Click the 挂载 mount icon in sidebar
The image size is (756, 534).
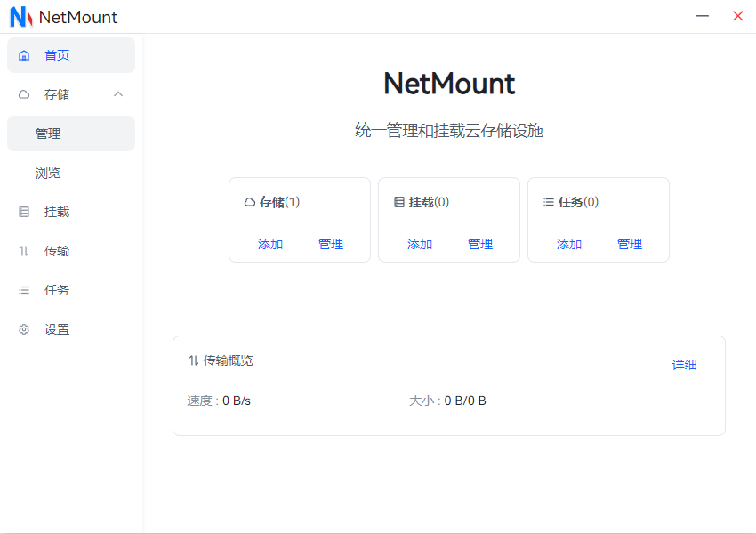pyautogui.click(x=24, y=212)
